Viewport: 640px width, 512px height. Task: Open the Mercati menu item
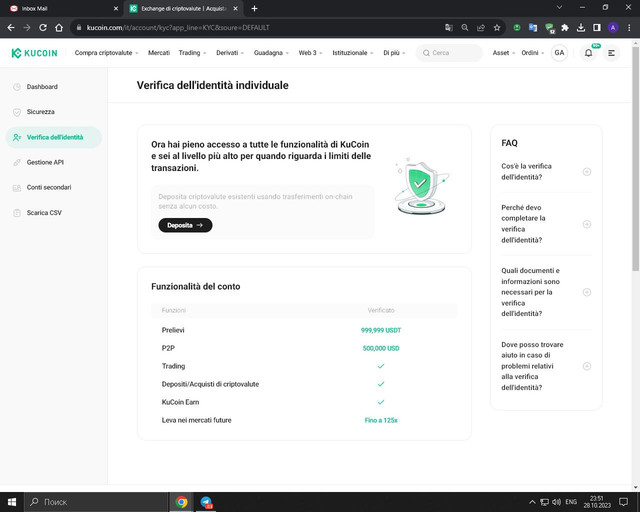coord(159,53)
